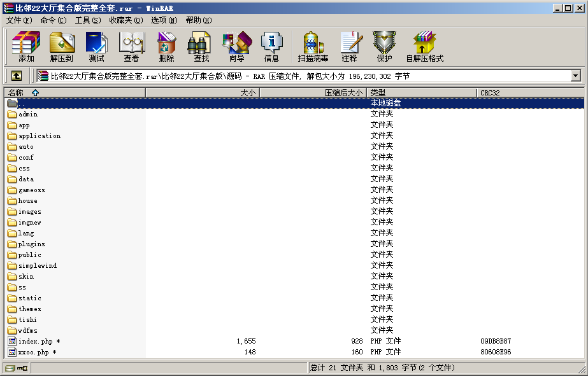Image resolution: width=588 pixels, height=376 pixels.
Task: Show archive Info (信息) icon
Action: [x=271, y=46]
